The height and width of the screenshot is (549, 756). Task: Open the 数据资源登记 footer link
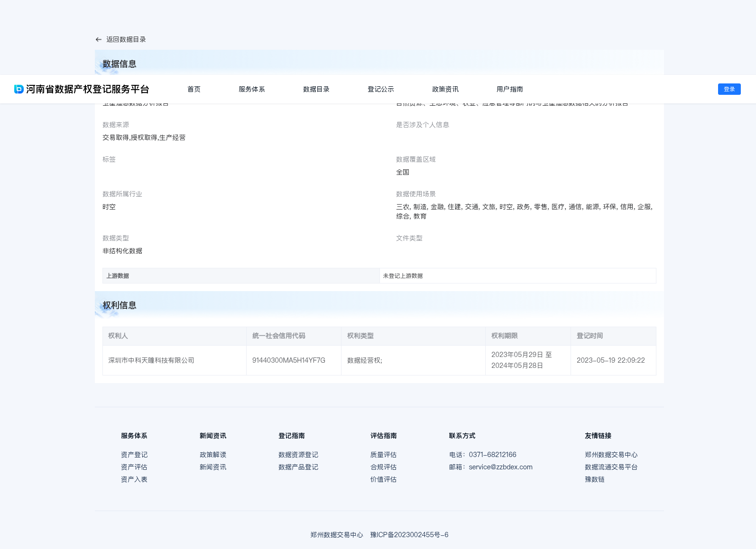click(298, 455)
